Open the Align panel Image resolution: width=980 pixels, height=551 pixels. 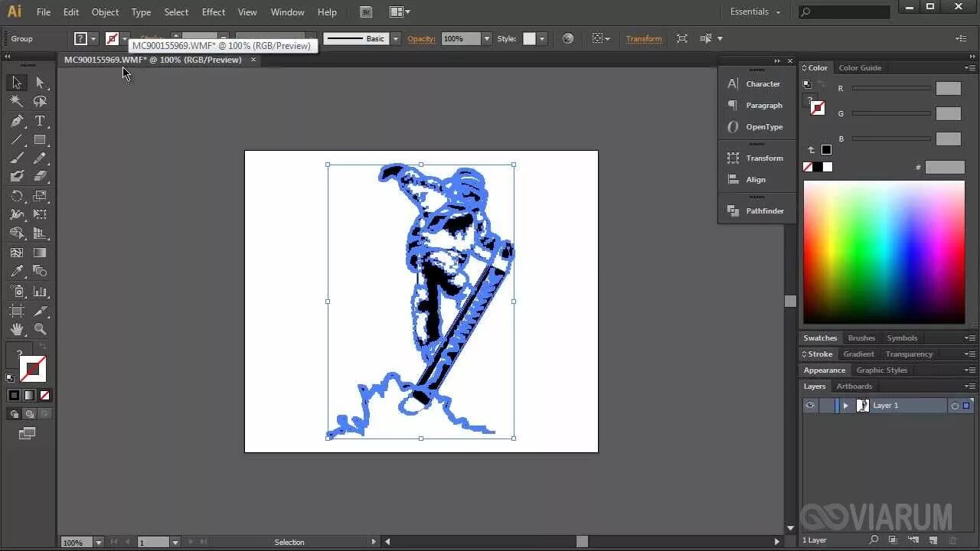click(x=756, y=179)
